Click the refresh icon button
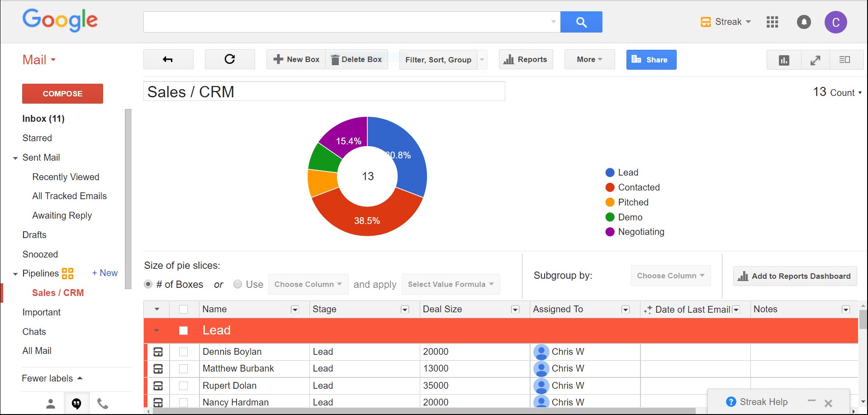Screen dimensions: 868x415 (230, 59)
